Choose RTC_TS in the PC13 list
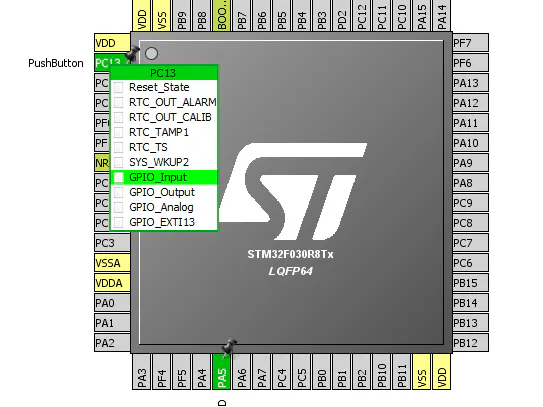 pyautogui.click(x=164, y=147)
